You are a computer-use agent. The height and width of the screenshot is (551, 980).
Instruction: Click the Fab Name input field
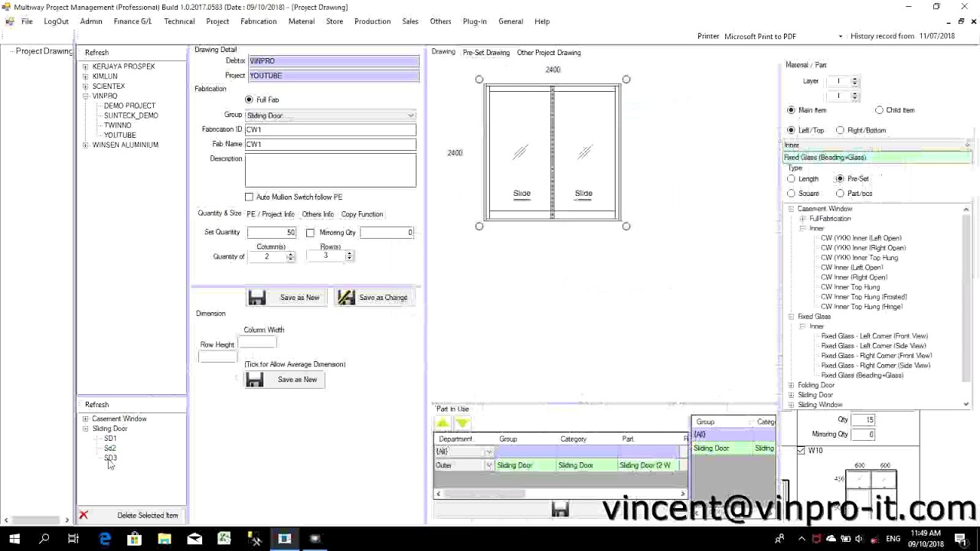330,144
